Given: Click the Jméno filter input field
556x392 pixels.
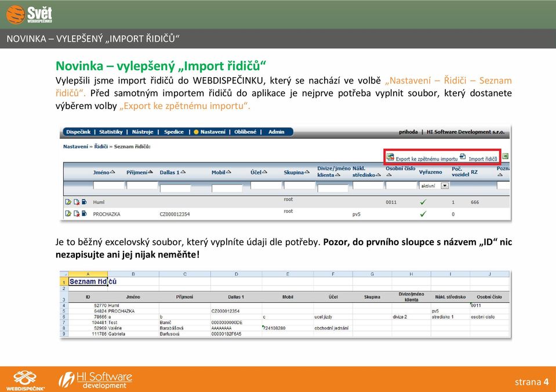Looking at the screenshot, I should (108, 185).
